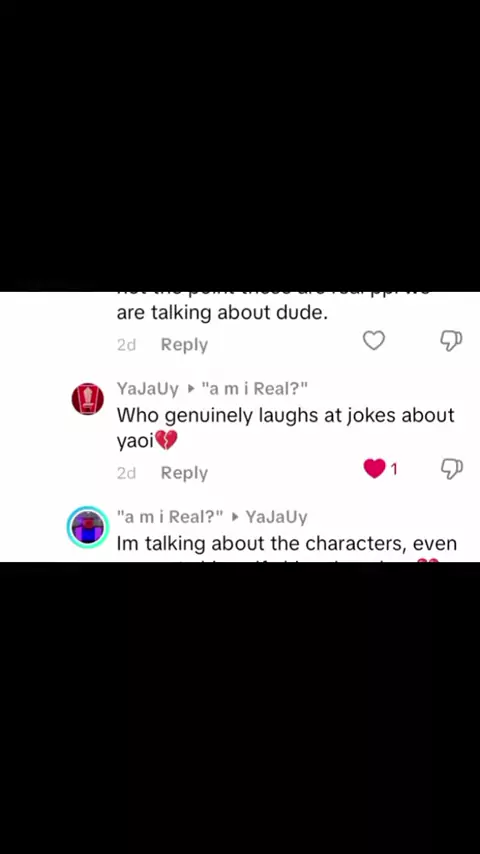Open the YaJaUy username above the yaoi comment

tap(148, 388)
